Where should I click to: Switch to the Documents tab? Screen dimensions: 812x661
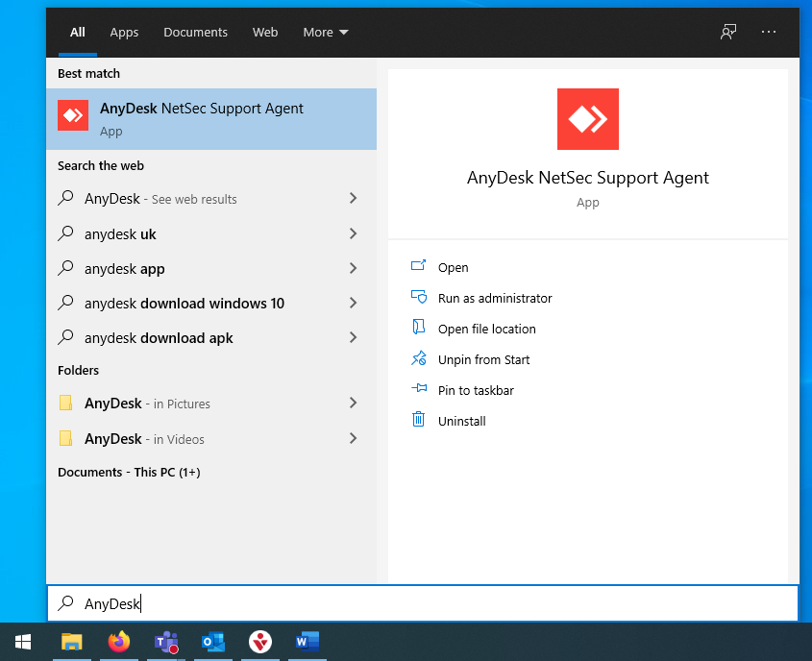tap(196, 32)
